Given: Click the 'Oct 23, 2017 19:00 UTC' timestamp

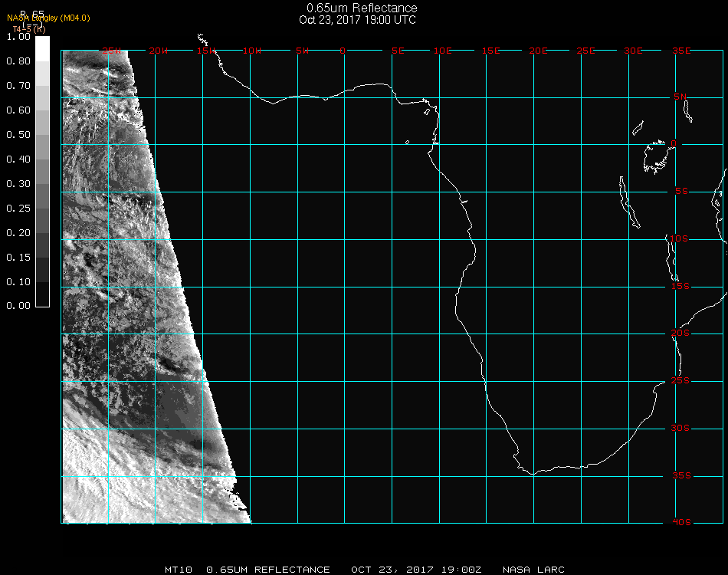Looking at the screenshot, I should point(358,20).
